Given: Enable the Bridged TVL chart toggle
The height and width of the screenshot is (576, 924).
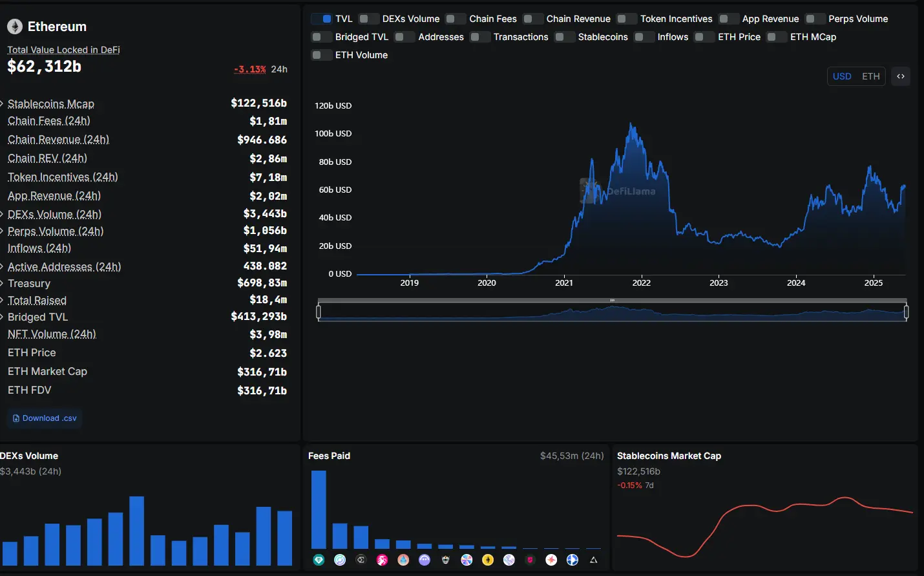Looking at the screenshot, I should (x=322, y=37).
